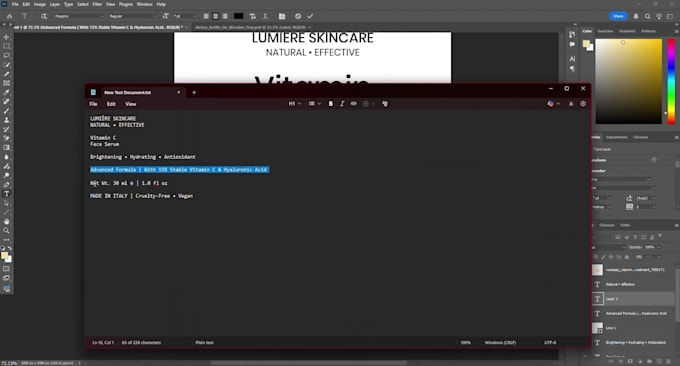The image size is (680, 366).
Task: Select the Horizontal Type tool
Action: (x=7, y=194)
